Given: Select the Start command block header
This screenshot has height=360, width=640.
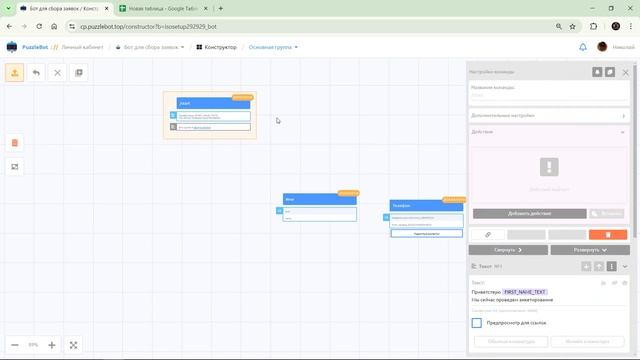Looking at the screenshot, I should click(x=213, y=103).
